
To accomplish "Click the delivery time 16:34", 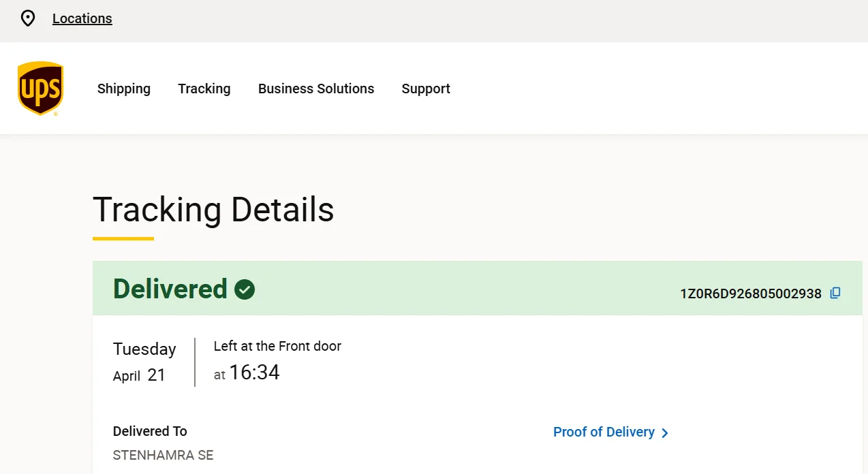I will pyautogui.click(x=254, y=373).
